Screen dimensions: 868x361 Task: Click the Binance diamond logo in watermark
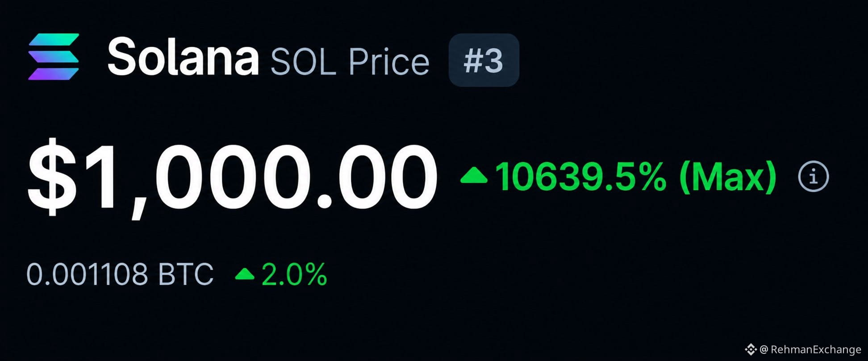pos(751,349)
